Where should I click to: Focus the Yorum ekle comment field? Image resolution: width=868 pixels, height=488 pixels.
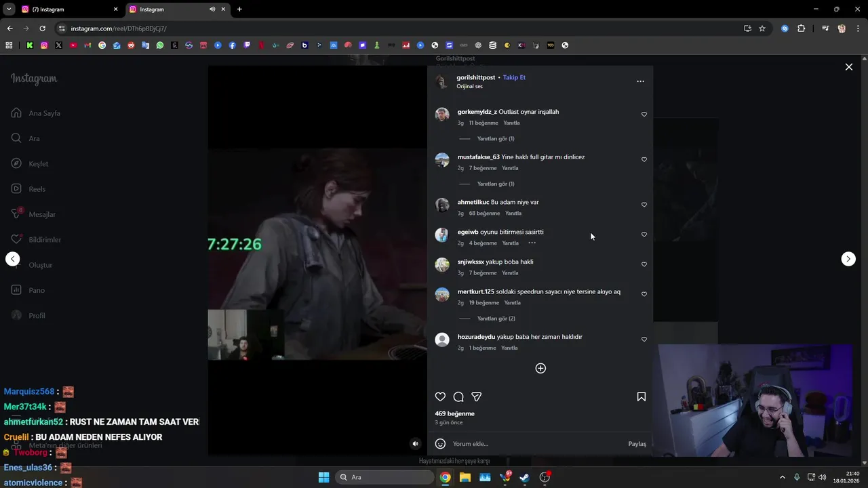tap(536, 444)
